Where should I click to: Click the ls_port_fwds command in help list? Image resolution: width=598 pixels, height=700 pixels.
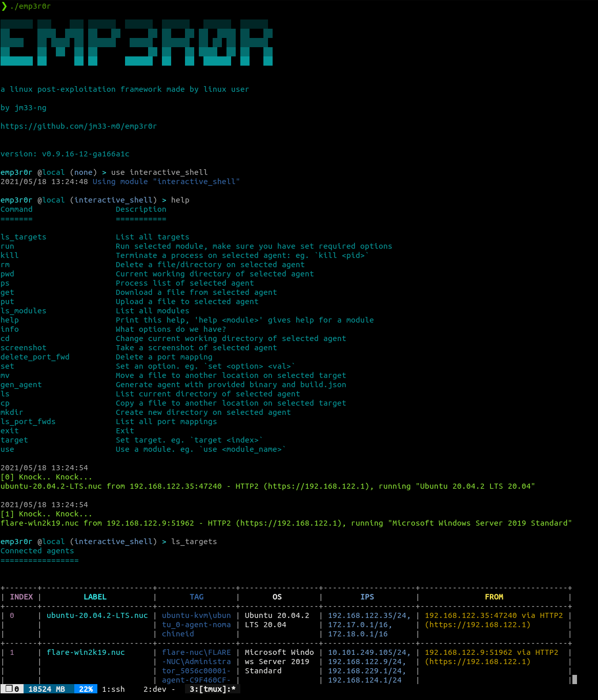pos(28,422)
